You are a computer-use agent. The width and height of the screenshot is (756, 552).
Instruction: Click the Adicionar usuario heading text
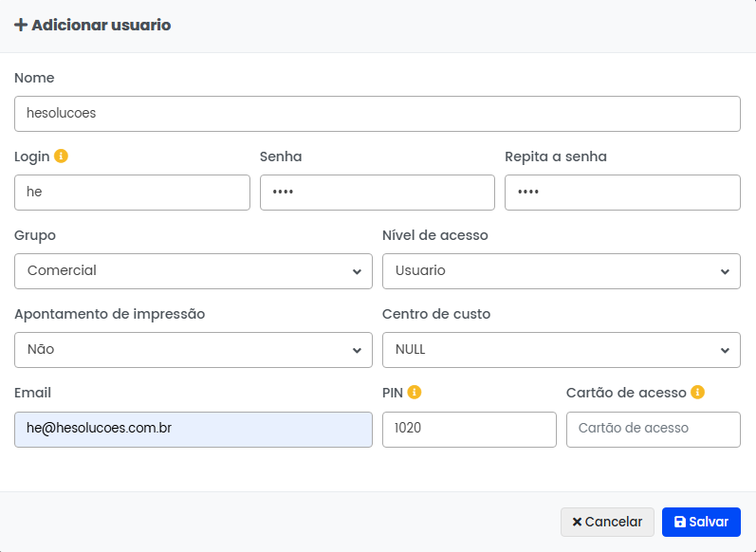click(x=101, y=26)
